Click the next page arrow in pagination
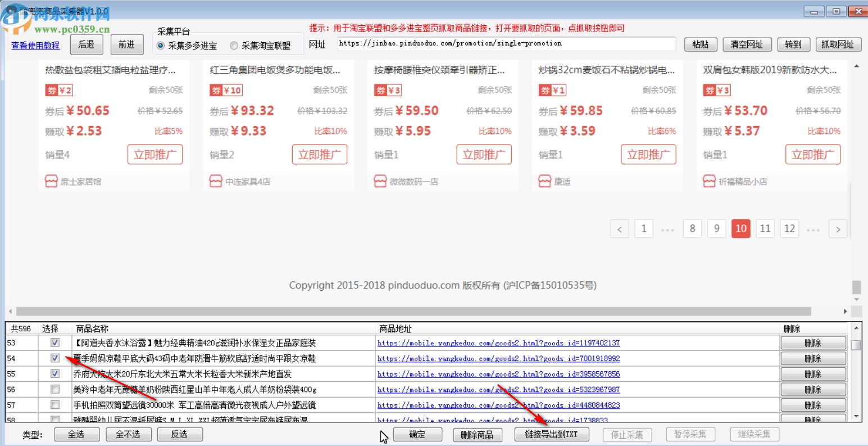 pyautogui.click(x=838, y=228)
